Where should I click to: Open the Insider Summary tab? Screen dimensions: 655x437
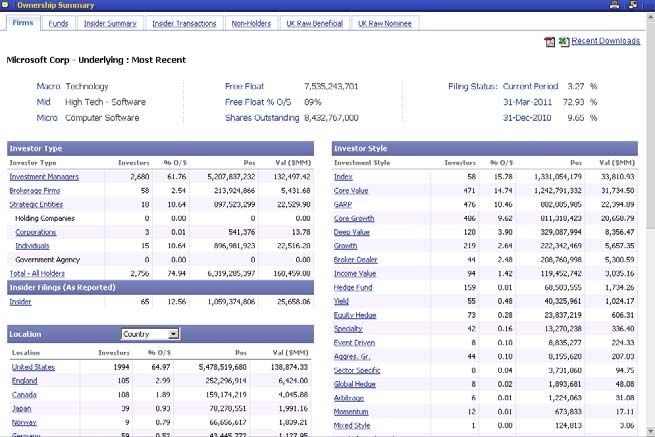point(110,23)
